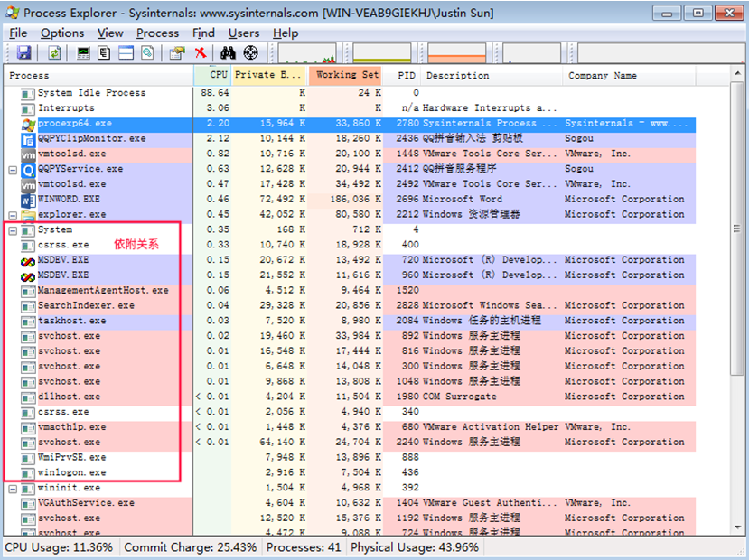Screen dimensions: 749x560
Task: Click Commit Charge 25.43% in status bar
Action: tap(190, 547)
